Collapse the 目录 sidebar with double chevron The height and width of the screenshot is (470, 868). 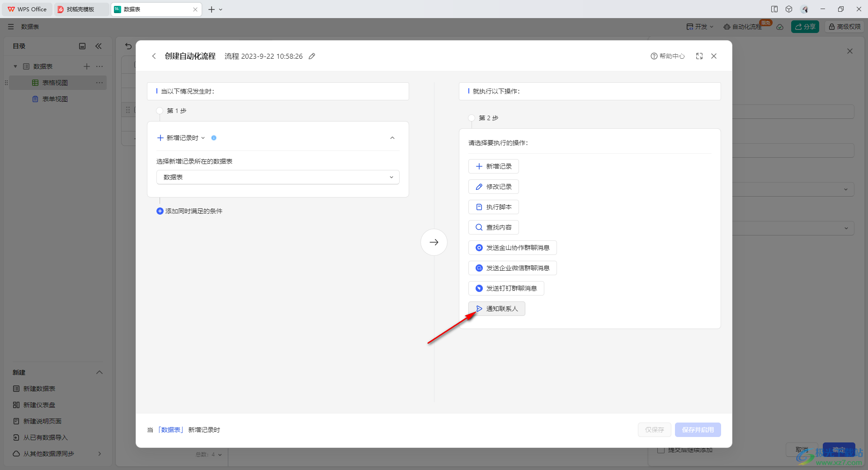coord(99,46)
